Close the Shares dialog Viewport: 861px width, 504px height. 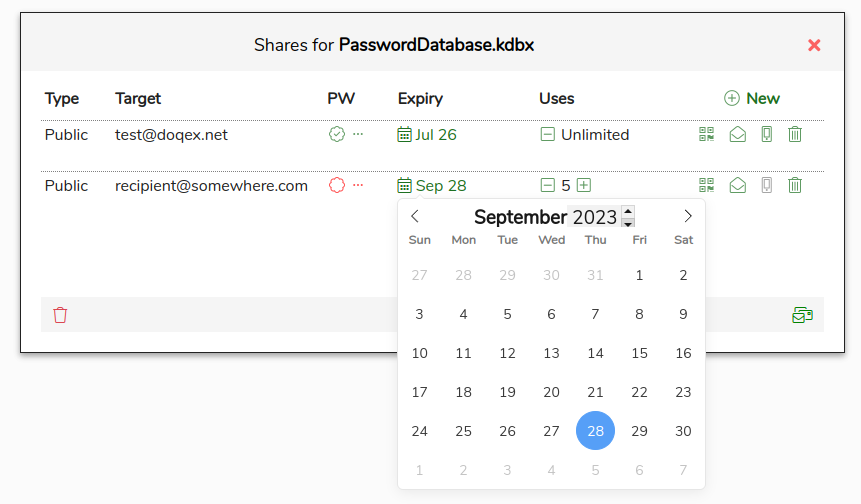coord(814,45)
